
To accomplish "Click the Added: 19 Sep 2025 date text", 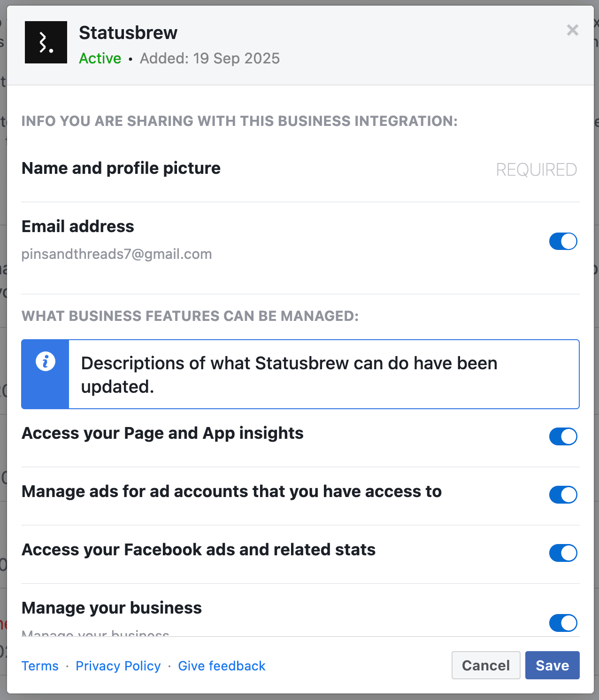I will tap(210, 58).
